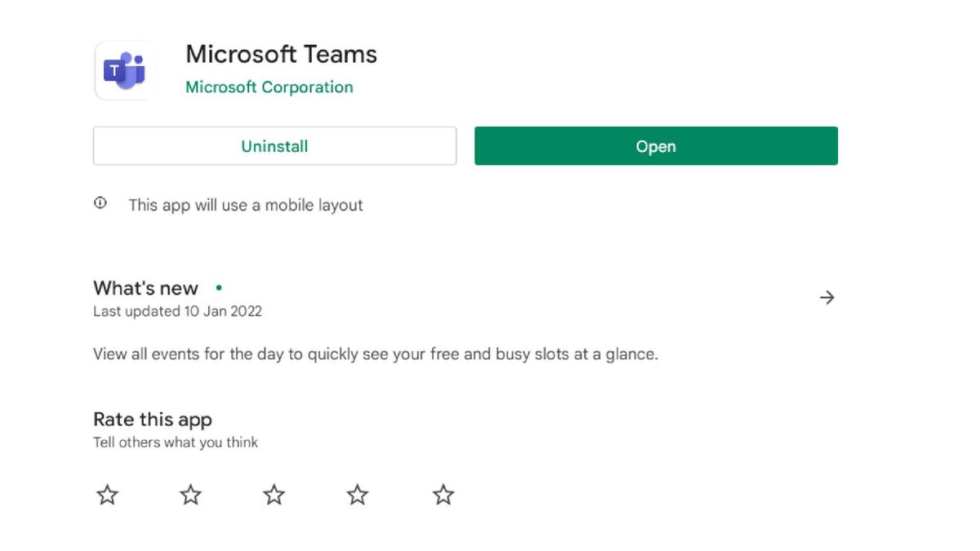Click the info icon next to mobile layout notice
Screen dimensions: 980x551
pos(100,203)
